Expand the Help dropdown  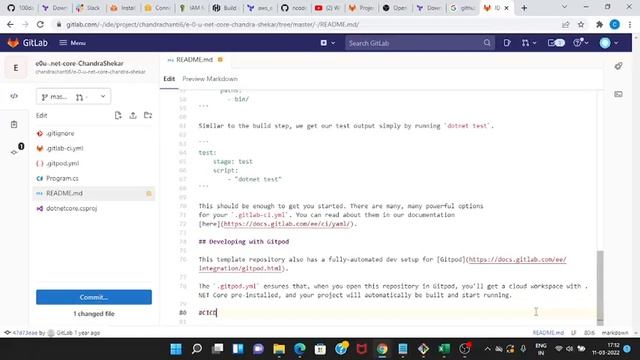pos(580,43)
